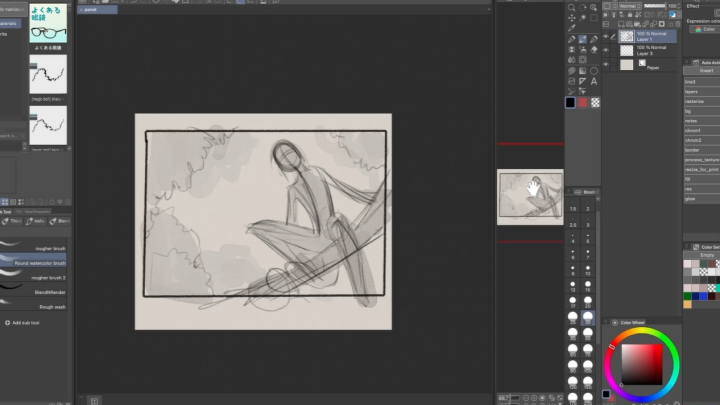Click the navigator canvas thumbnail
Image resolution: width=720 pixels, height=405 pixels.
tap(530, 197)
